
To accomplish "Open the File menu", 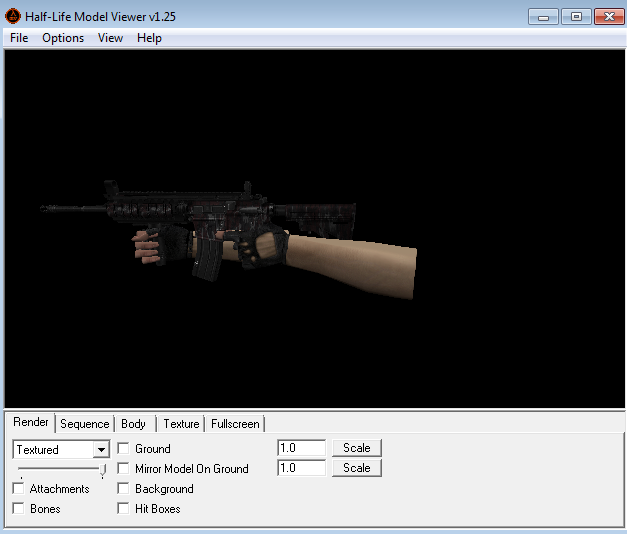I will coord(19,38).
